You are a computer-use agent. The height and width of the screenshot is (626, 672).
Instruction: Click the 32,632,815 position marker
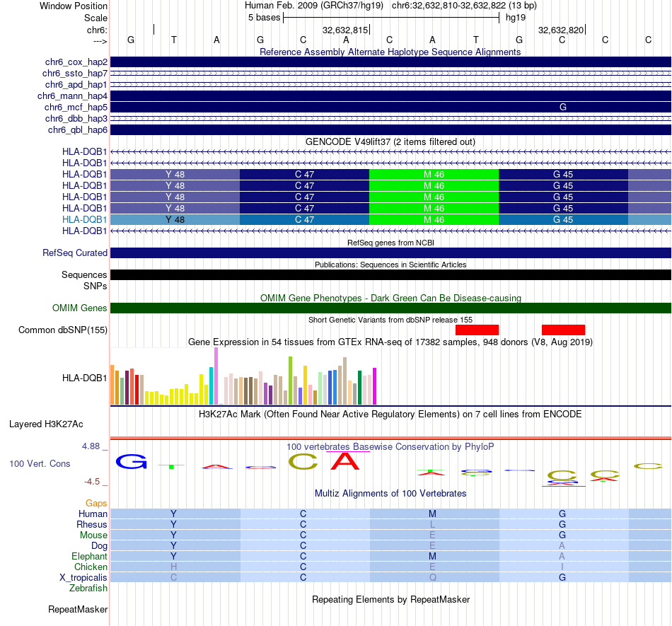(x=346, y=30)
